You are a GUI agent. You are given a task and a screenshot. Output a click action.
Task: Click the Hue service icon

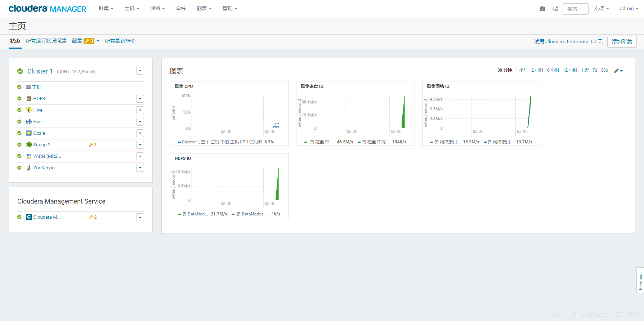[x=29, y=122]
